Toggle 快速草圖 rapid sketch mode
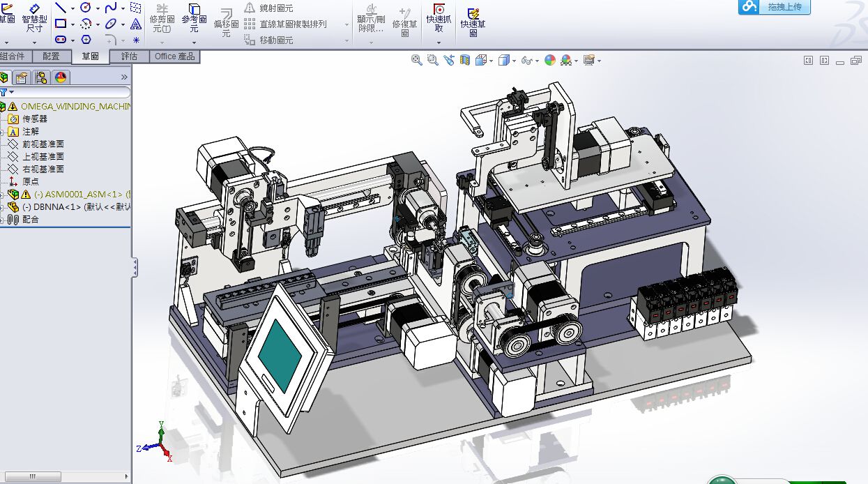Screen dimensions: 868x484 (x=473, y=21)
